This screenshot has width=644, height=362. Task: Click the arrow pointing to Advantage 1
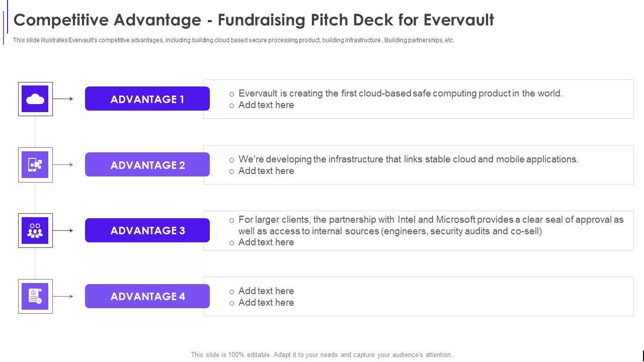63,99
